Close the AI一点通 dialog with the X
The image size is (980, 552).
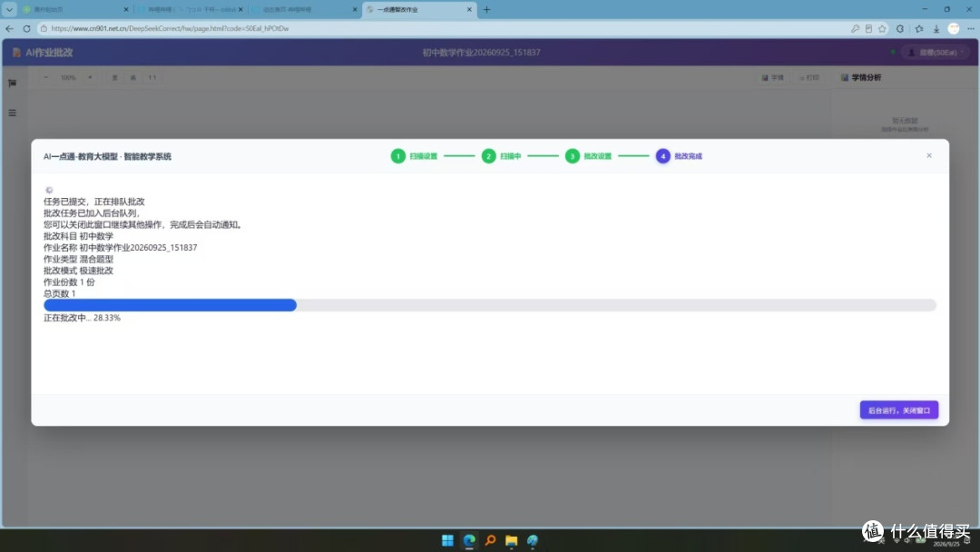929,155
